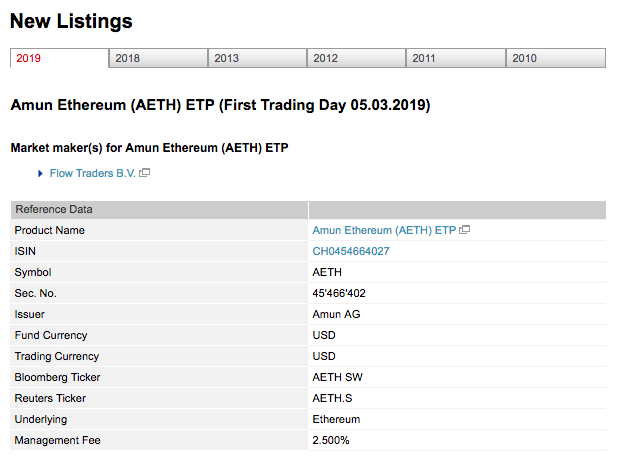Click the Management Fee 2.500% value
The image size is (634, 465).
pos(331,440)
